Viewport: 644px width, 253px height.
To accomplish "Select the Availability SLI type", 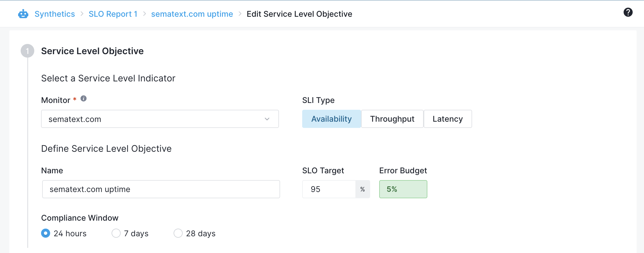I will [x=332, y=119].
